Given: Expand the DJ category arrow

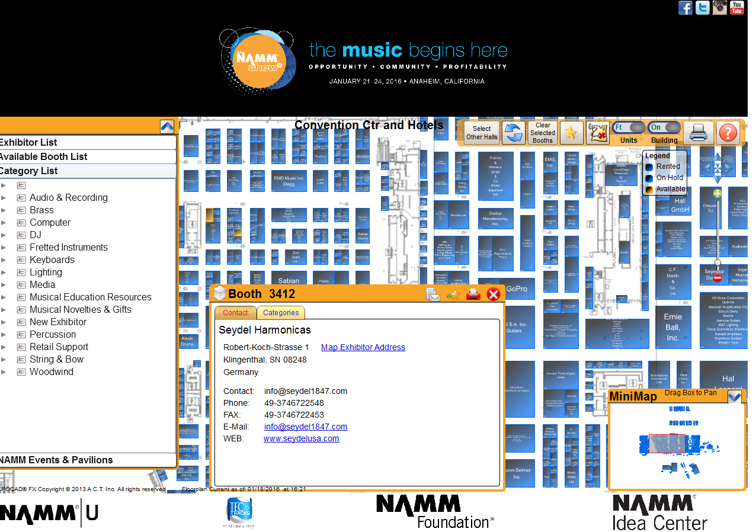Looking at the screenshot, I should tap(4, 235).
